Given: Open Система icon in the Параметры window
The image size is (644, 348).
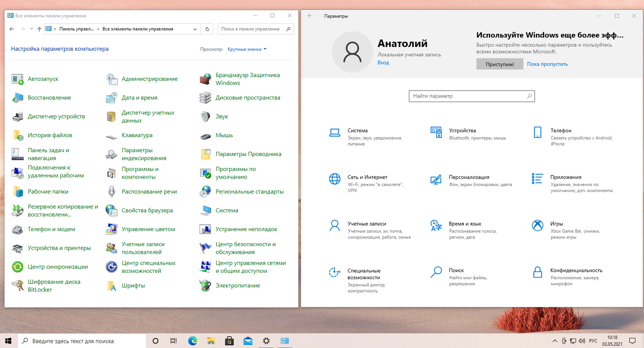Looking at the screenshot, I should coord(335,132).
